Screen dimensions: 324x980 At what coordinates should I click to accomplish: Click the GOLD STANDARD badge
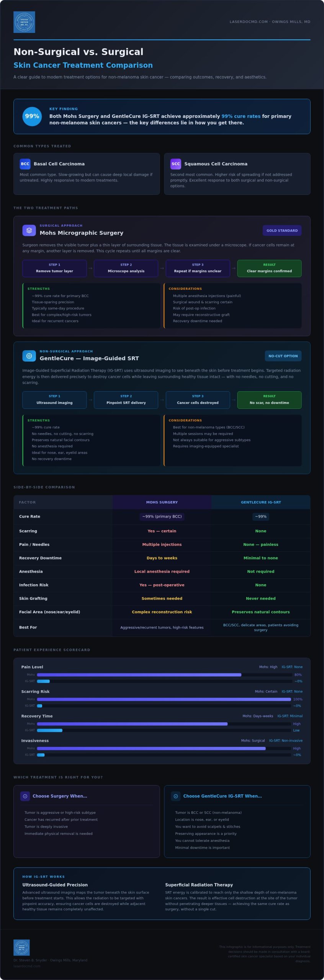[282, 230]
